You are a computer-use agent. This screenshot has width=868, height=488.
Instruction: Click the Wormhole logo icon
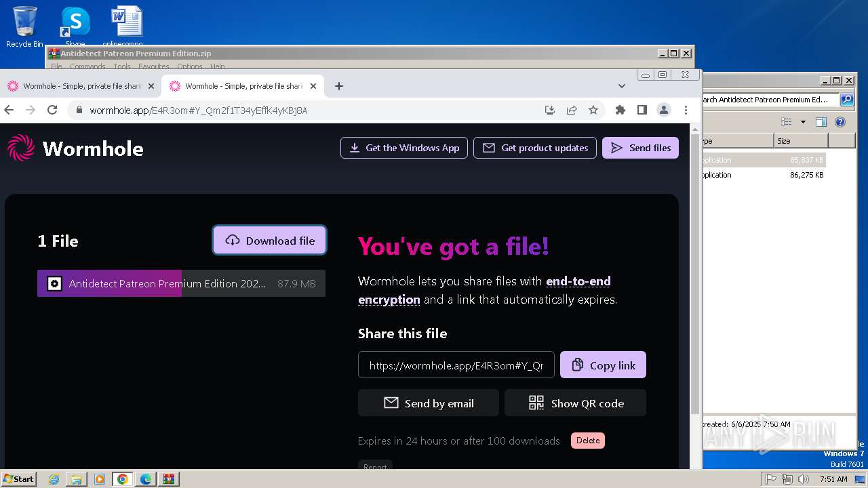[x=20, y=148]
